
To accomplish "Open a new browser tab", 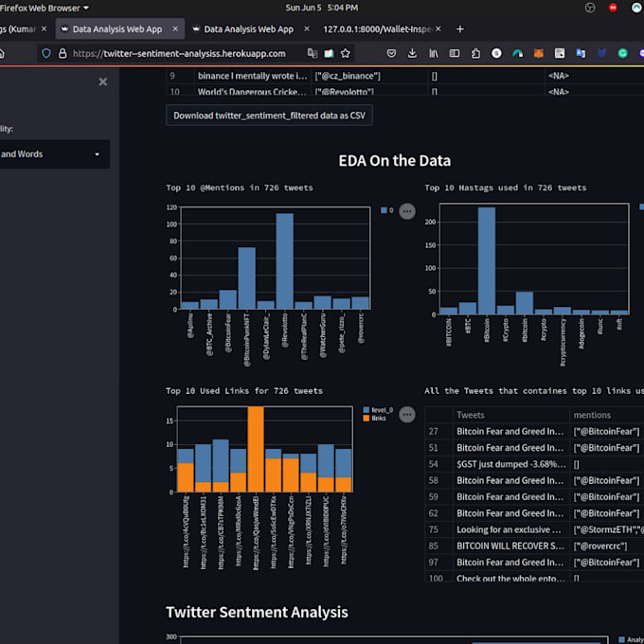I will (460, 29).
